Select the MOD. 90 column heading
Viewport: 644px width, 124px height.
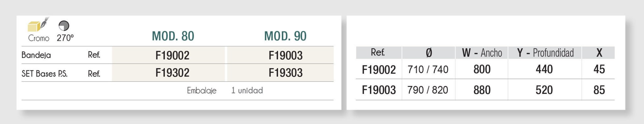[285, 36]
